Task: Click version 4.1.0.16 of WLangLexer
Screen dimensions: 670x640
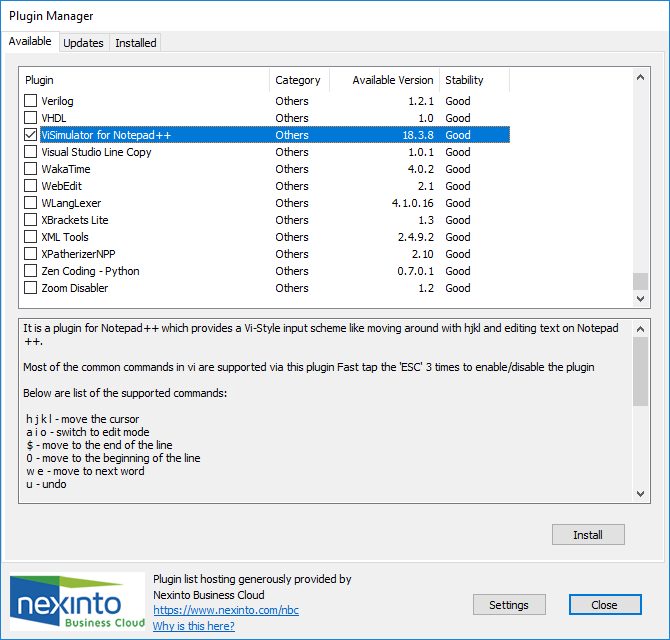Action: (x=413, y=203)
